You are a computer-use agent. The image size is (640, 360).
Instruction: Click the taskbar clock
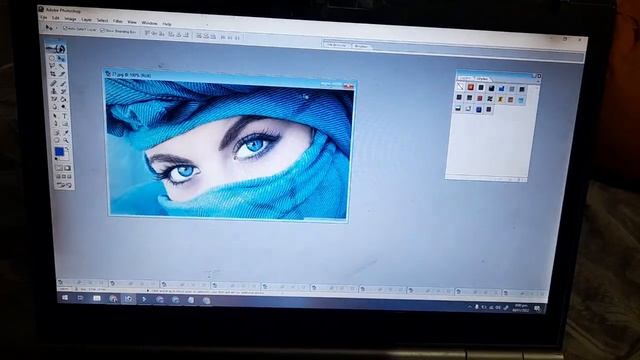point(521,308)
